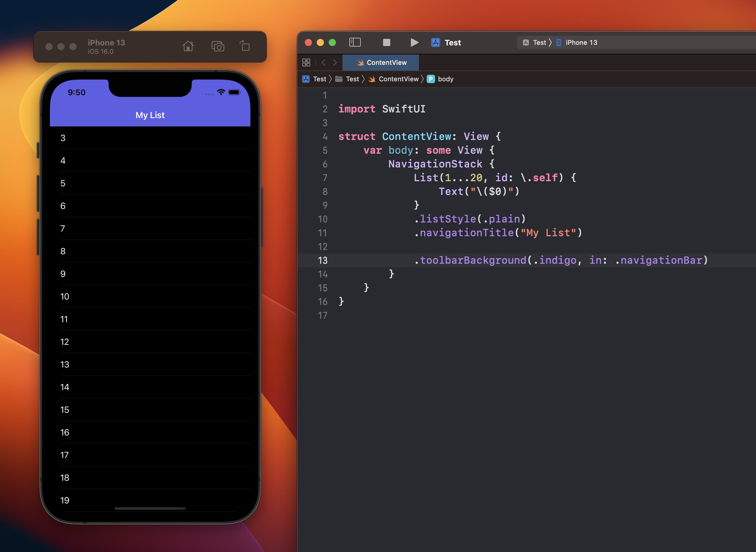756x552 pixels.
Task: Click line number 17 in the gutter
Action: (322, 315)
